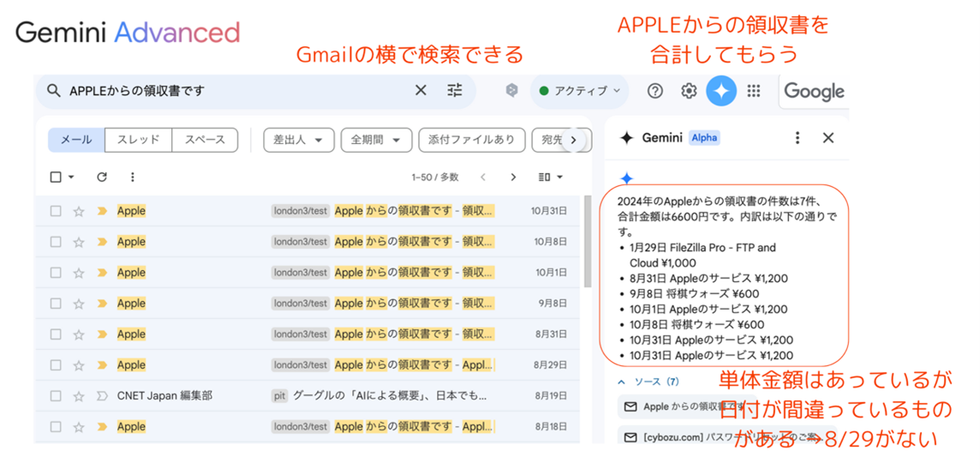Star the Apple email dated 10月31日
The height and width of the screenshot is (469, 980).
click(79, 211)
